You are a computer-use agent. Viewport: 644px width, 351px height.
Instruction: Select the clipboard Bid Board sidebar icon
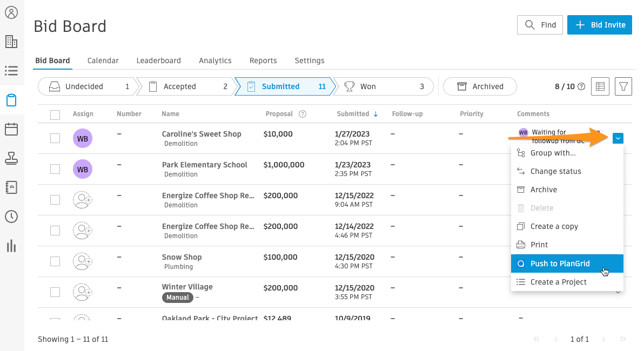tap(11, 100)
